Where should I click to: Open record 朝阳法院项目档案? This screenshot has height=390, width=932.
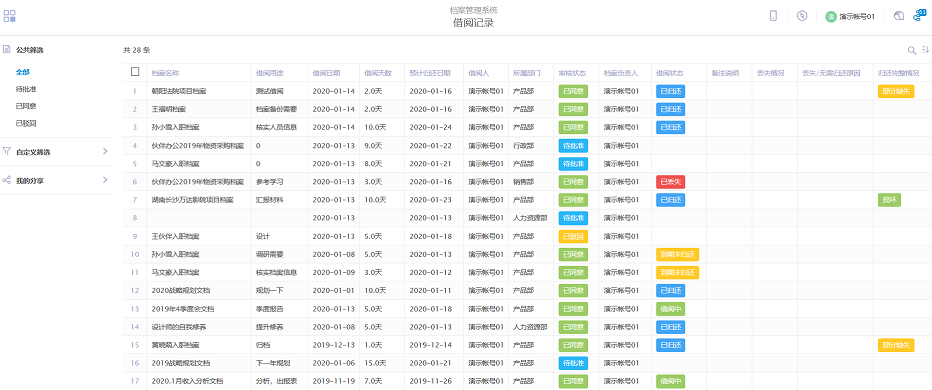[179, 92]
